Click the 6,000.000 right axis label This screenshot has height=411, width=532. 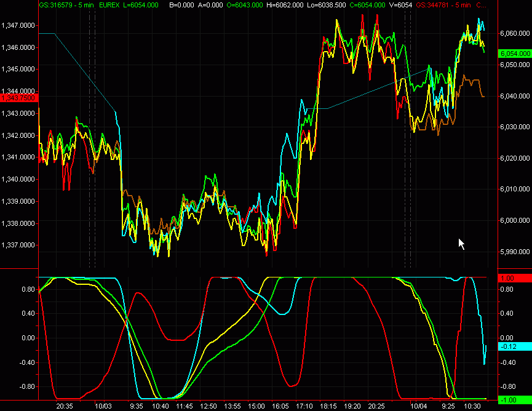pos(515,220)
